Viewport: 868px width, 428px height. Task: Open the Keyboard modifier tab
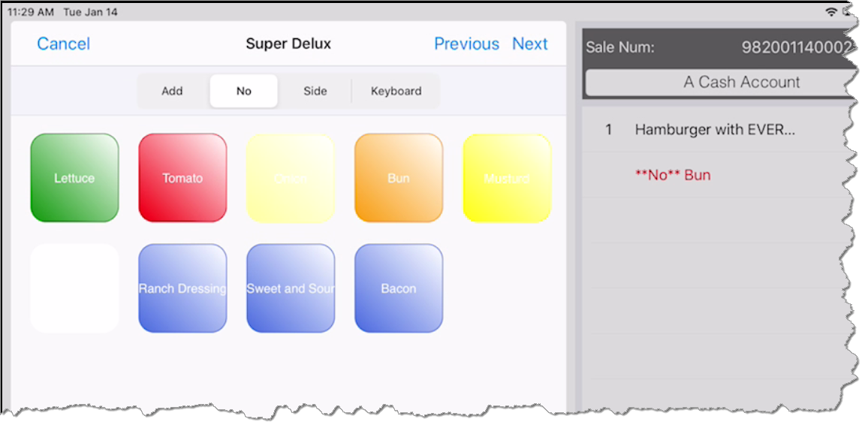[x=396, y=91]
